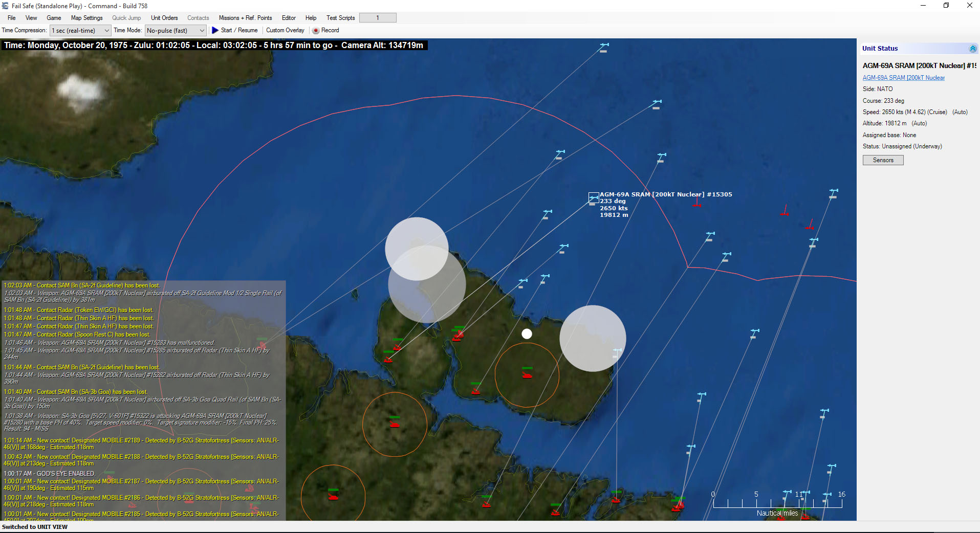Click the blue Start / Resume arrow icon
The height and width of the screenshot is (533, 980).
(215, 30)
